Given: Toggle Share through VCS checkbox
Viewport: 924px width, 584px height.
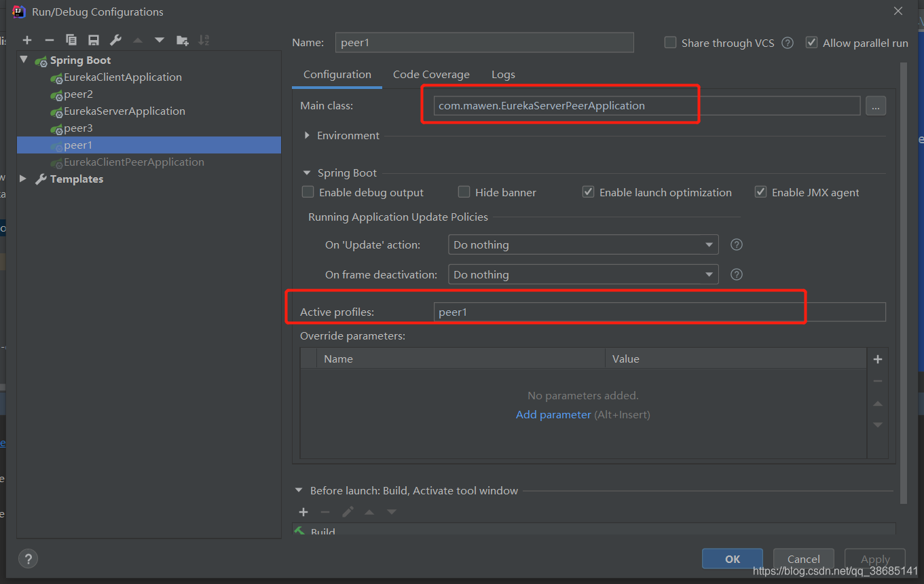Looking at the screenshot, I should click(670, 42).
